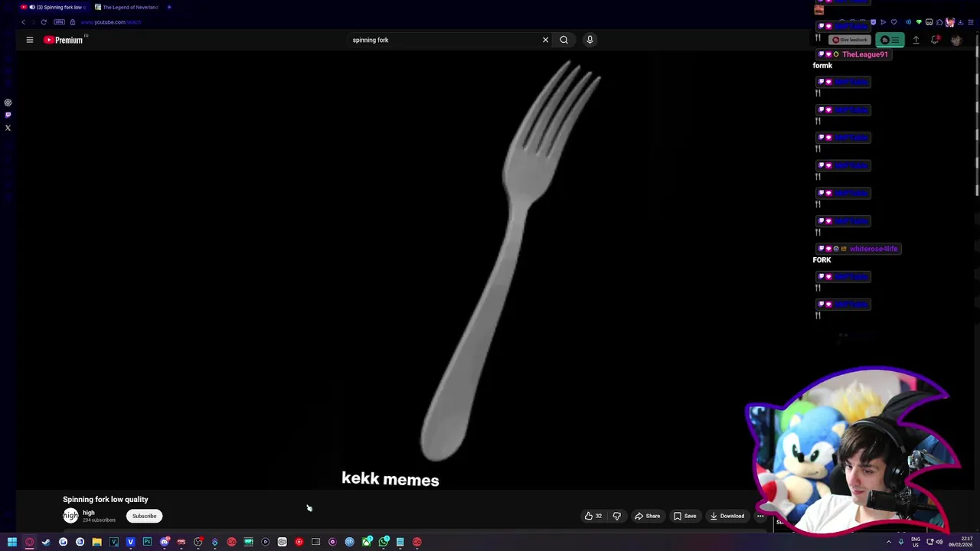Switch to The Legend of Neverland tab
The width and height of the screenshot is (980, 551).
point(126,7)
